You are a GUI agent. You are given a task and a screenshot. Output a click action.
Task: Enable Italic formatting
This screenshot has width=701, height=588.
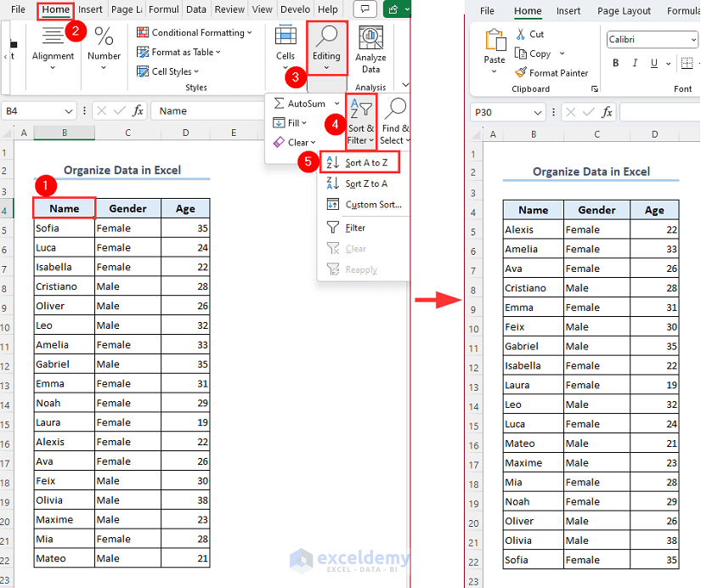point(633,63)
